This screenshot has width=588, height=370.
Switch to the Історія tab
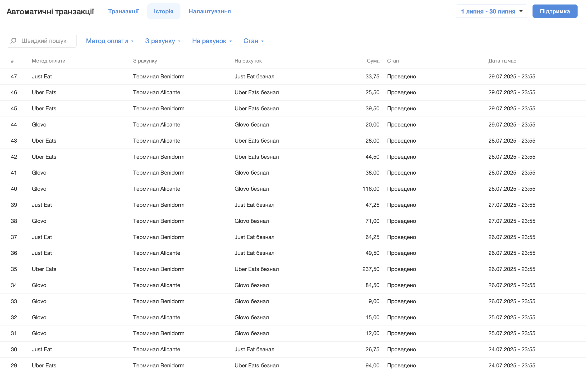pos(164,11)
